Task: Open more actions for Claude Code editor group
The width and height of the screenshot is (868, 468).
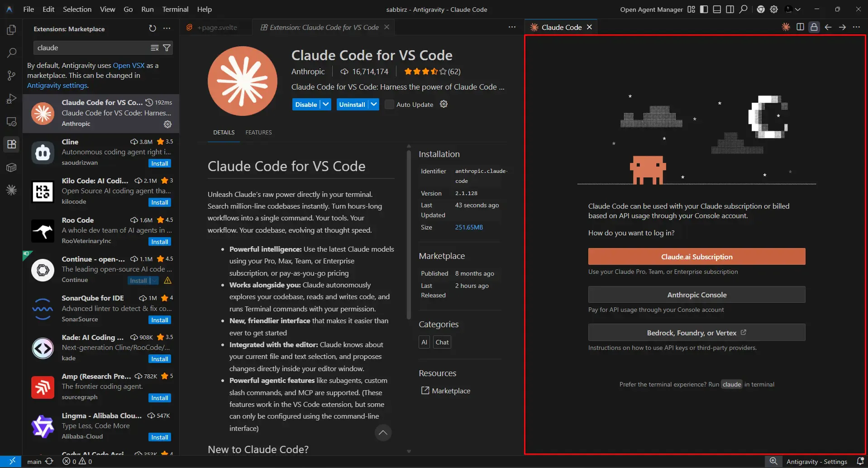Action: click(856, 27)
